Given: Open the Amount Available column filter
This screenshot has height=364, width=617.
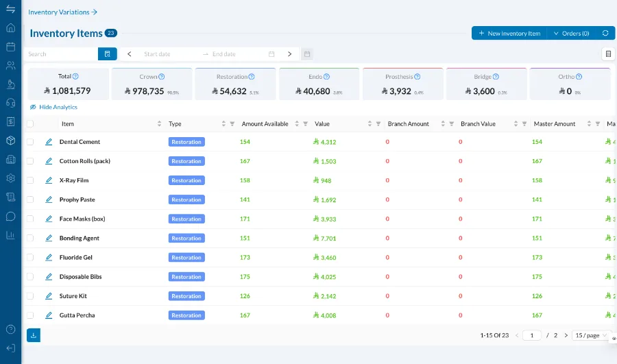Looking at the screenshot, I should (x=305, y=124).
